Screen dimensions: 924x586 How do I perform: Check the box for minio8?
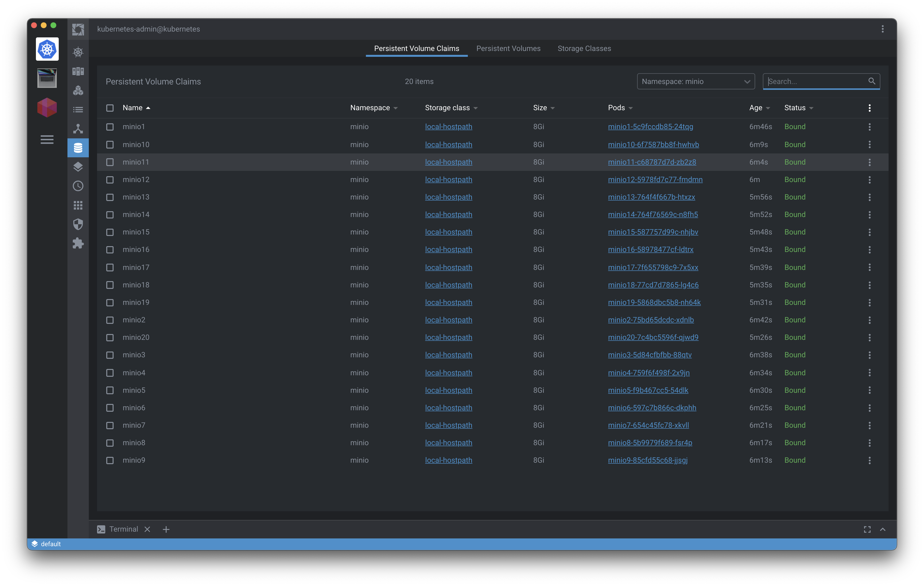point(110,443)
